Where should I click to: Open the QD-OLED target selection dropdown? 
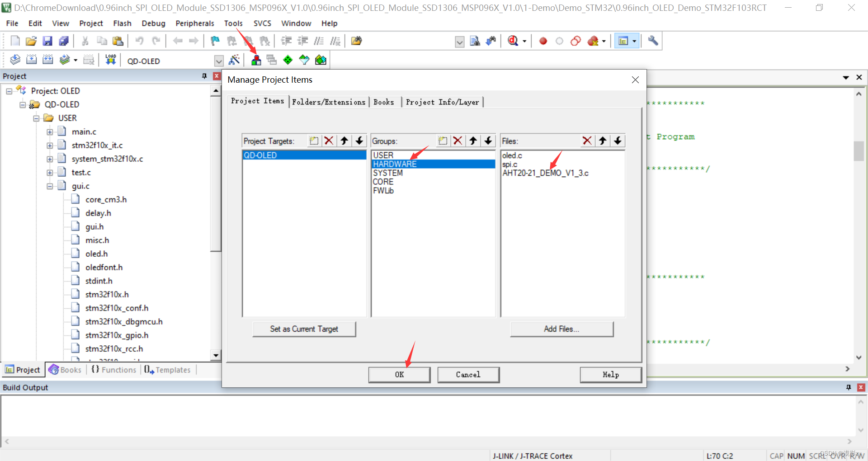pos(219,61)
